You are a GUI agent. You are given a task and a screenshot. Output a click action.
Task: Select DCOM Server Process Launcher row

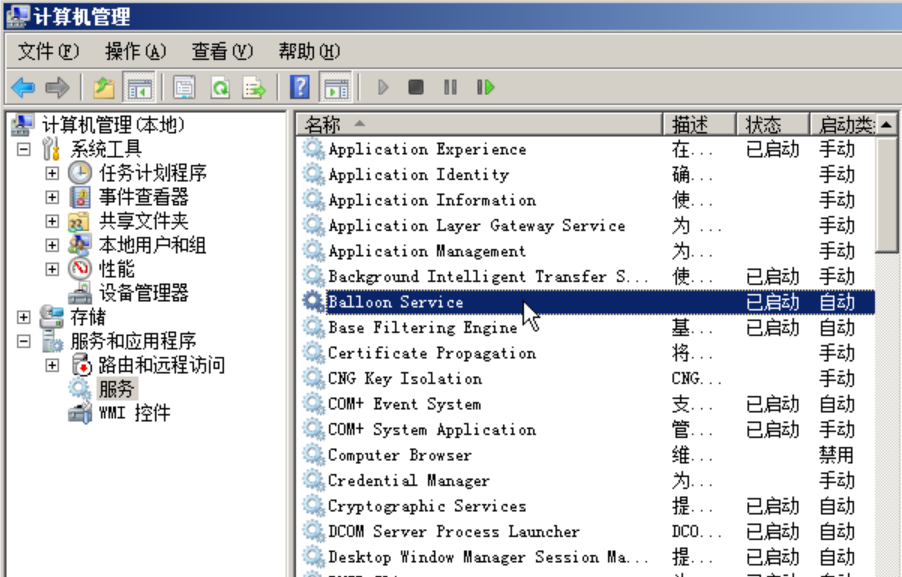point(586,532)
